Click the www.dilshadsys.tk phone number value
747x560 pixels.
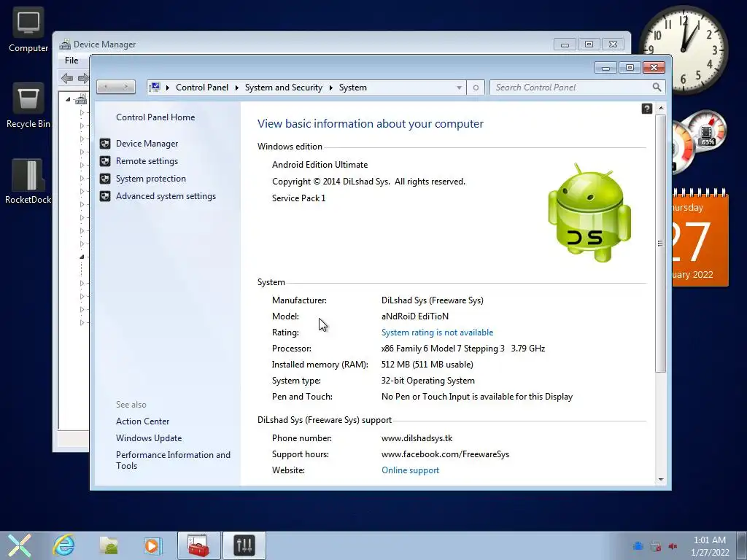(417, 438)
